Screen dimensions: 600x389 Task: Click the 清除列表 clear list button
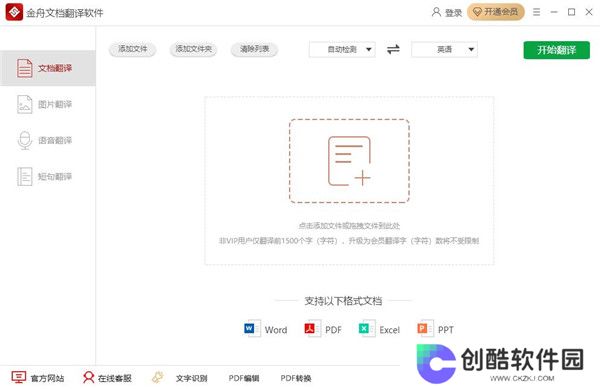pyautogui.click(x=254, y=49)
